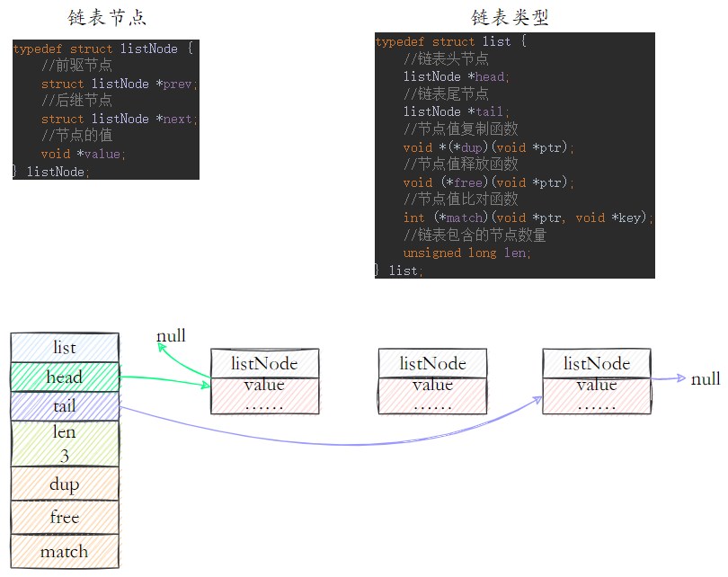Click the middle node's value box

click(x=432, y=396)
